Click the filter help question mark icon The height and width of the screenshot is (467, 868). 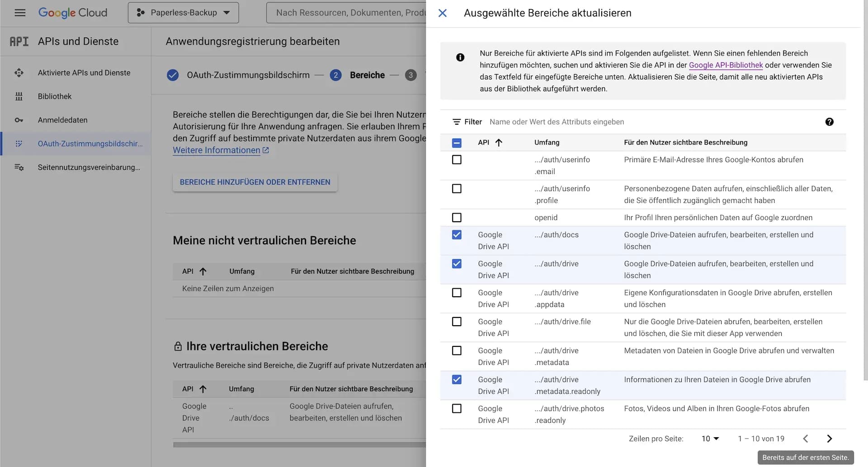point(829,122)
